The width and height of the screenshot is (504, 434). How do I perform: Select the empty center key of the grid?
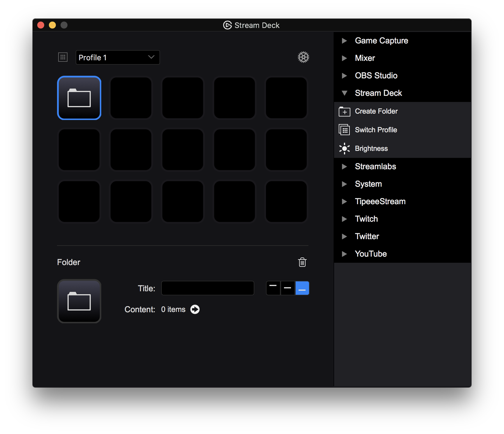[183, 150]
